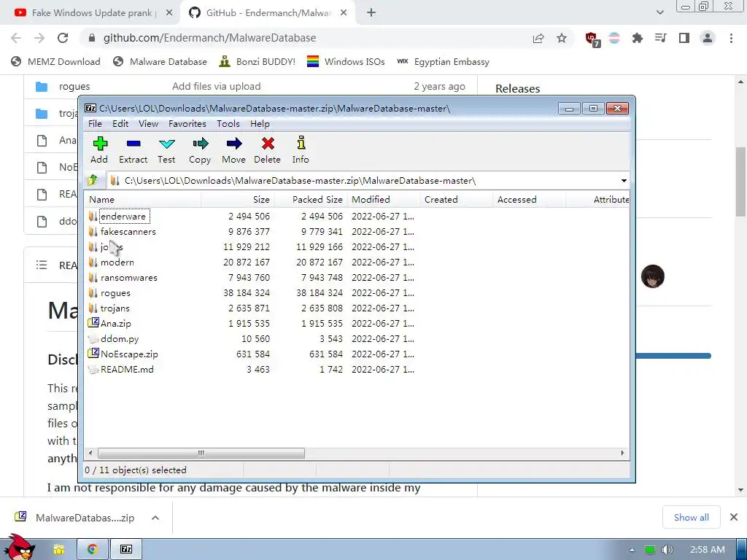Screen dimensions: 747x560
Task: Select the ddom.py file icon
Action: pyautogui.click(x=93, y=338)
